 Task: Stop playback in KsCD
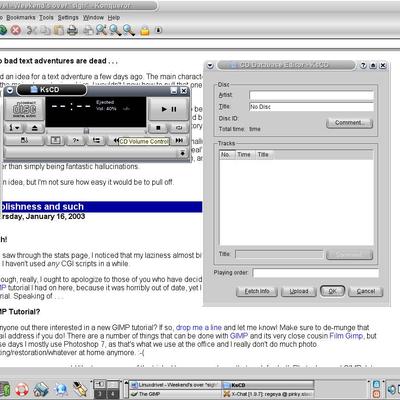158,127
